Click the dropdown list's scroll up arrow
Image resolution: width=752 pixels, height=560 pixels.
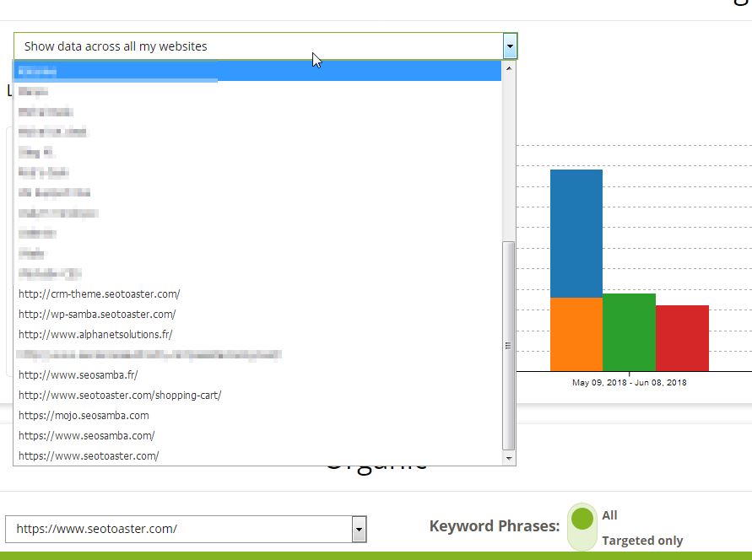tap(508, 67)
